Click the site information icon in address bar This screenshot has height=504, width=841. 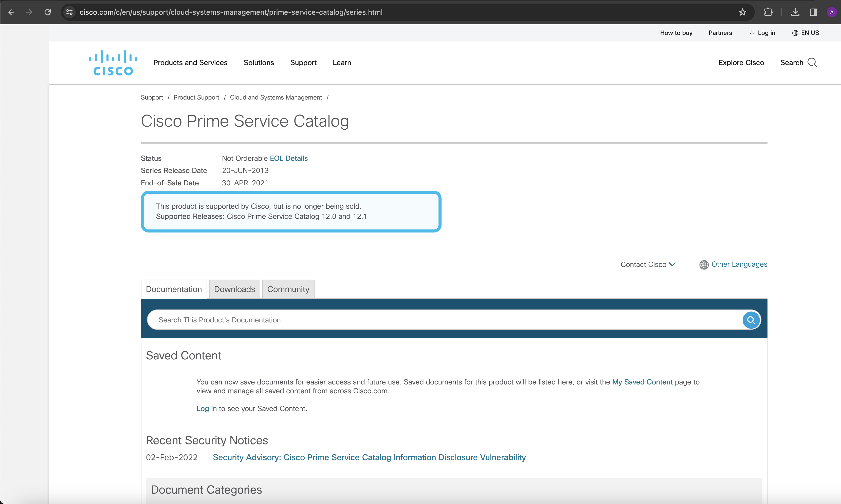[70, 12]
